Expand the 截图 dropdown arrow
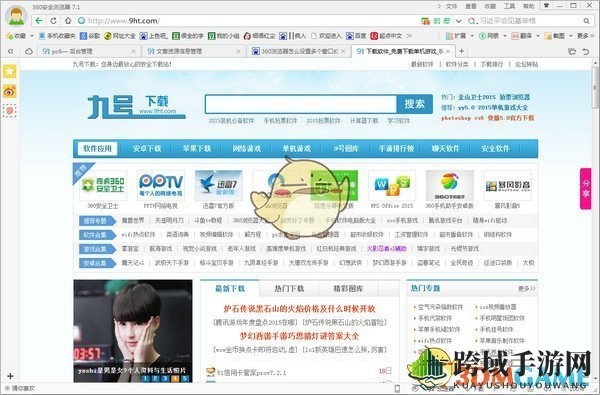The width and height of the screenshot is (600, 395). point(570,36)
